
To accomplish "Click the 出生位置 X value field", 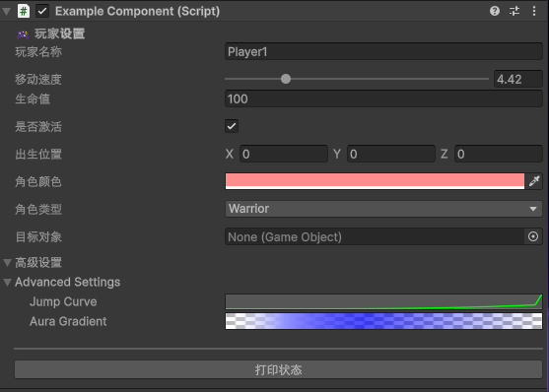I will coord(284,154).
